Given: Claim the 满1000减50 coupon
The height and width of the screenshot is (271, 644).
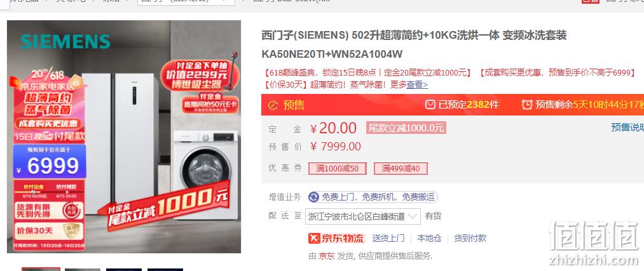Looking at the screenshot, I should click(x=337, y=168).
